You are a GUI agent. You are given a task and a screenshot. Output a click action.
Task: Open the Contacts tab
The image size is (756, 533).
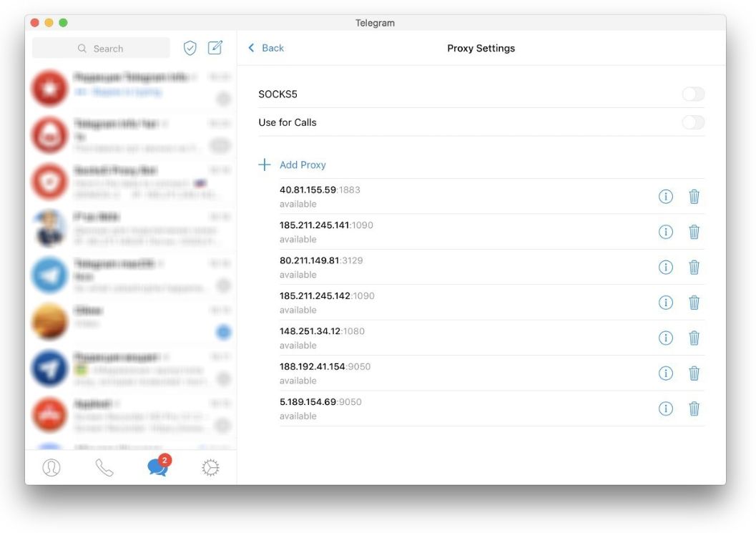51,467
